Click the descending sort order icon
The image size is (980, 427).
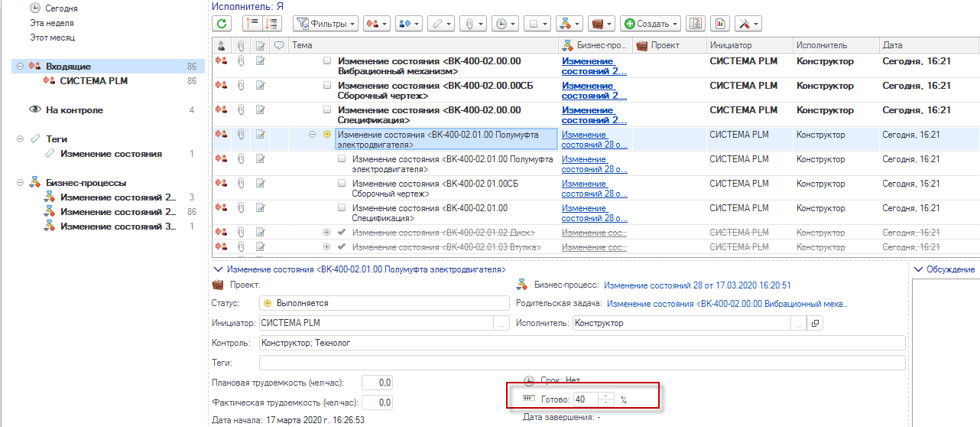coord(271,24)
